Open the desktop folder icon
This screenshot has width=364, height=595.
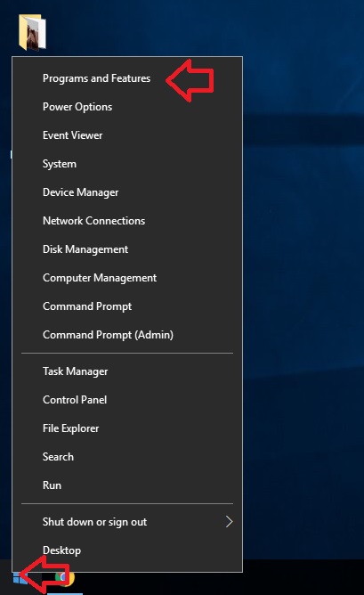(32, 33)
